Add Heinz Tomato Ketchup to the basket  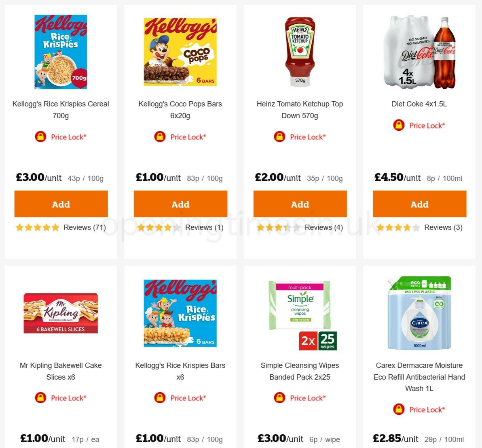pos(300,204)
